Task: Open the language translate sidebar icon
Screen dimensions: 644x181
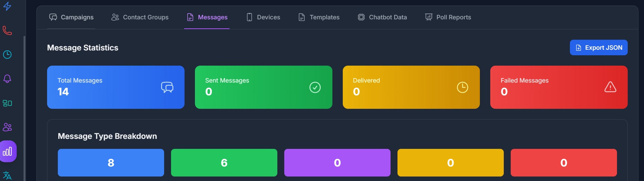Action: click(7, 175)
